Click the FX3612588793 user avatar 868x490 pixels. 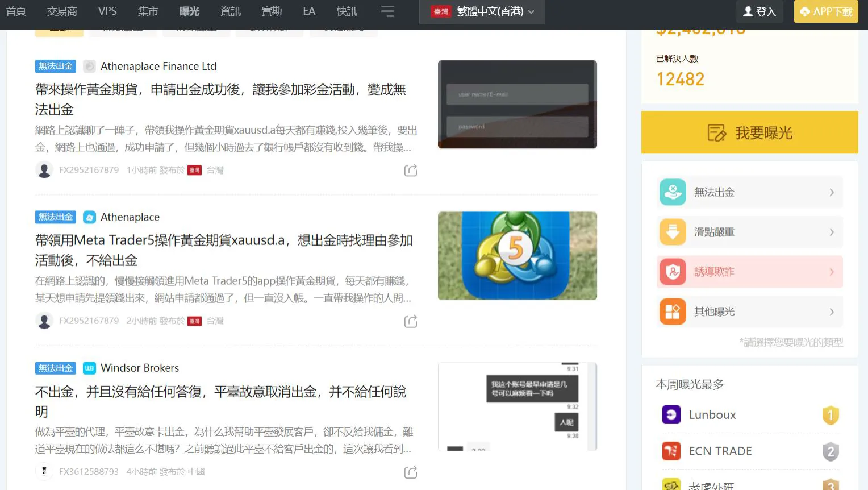coord(44,471)
